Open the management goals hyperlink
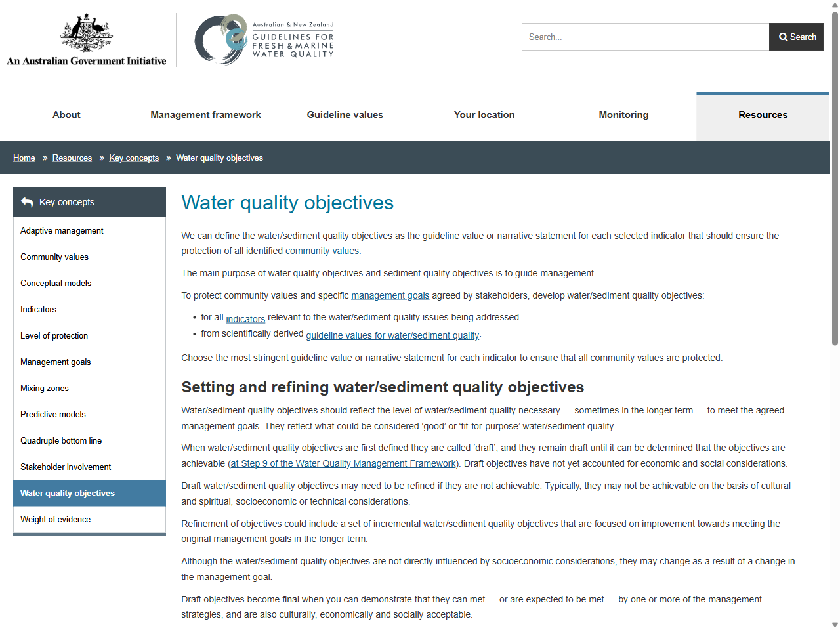The height and width of the screenshot is (630, 840). click(390, 295)
